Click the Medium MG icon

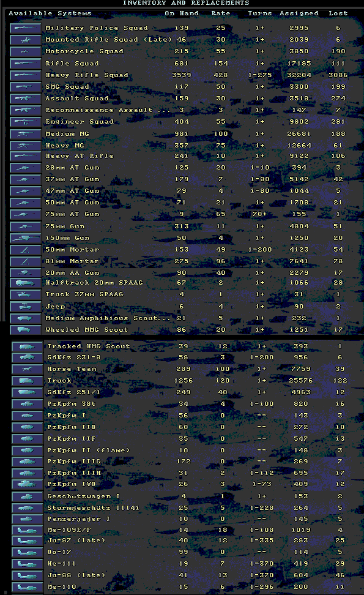click(x=26, y=134)
